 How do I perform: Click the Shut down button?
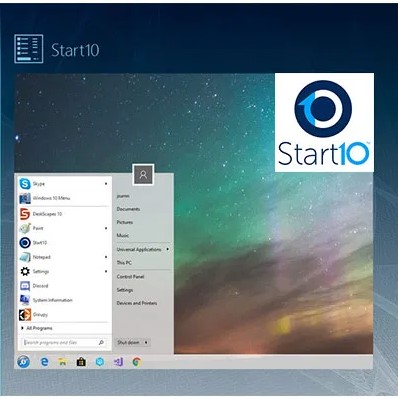pos(129,342)
